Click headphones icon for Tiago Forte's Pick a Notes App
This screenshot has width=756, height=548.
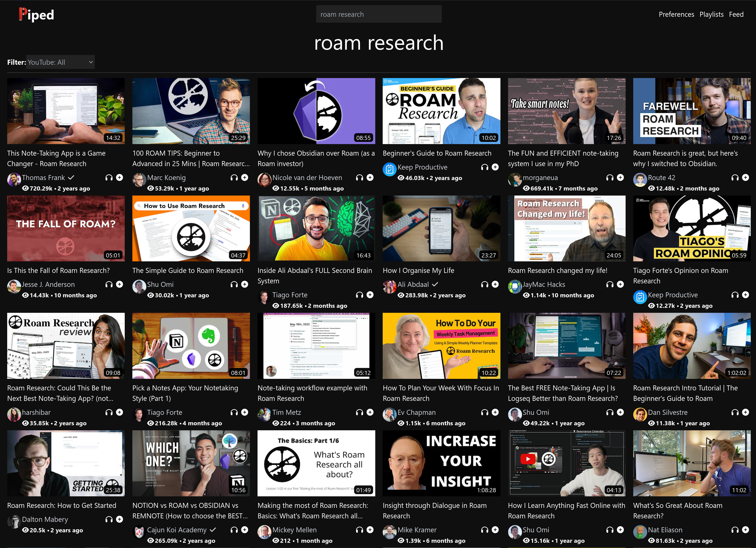point(234,412)
